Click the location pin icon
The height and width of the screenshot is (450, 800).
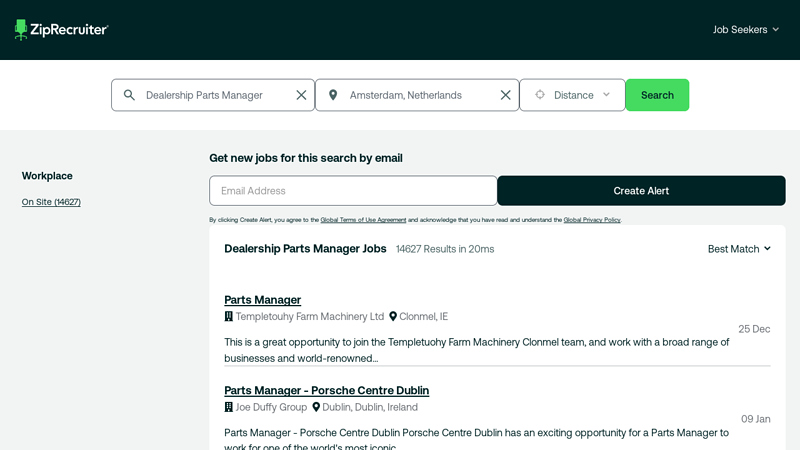333,95
